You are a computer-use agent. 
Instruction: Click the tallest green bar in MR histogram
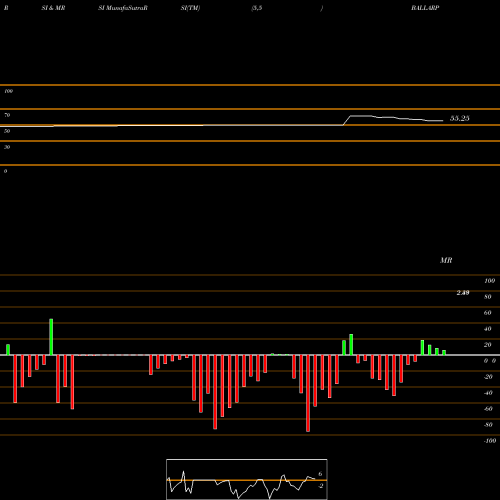[x=51, y=337]
